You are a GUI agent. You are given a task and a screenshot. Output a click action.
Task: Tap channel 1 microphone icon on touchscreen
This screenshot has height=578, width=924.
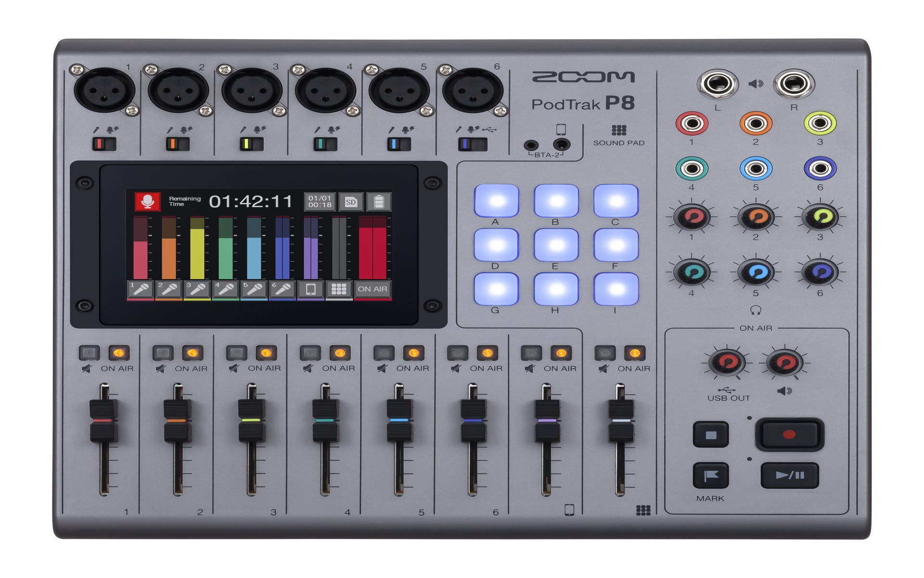[x=140, y=289]
